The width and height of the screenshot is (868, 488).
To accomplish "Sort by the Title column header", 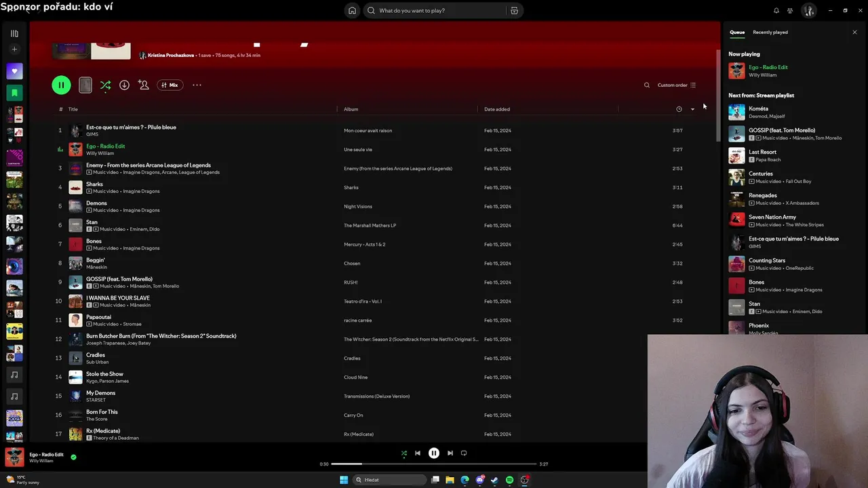I will click(x=73, y=109).
